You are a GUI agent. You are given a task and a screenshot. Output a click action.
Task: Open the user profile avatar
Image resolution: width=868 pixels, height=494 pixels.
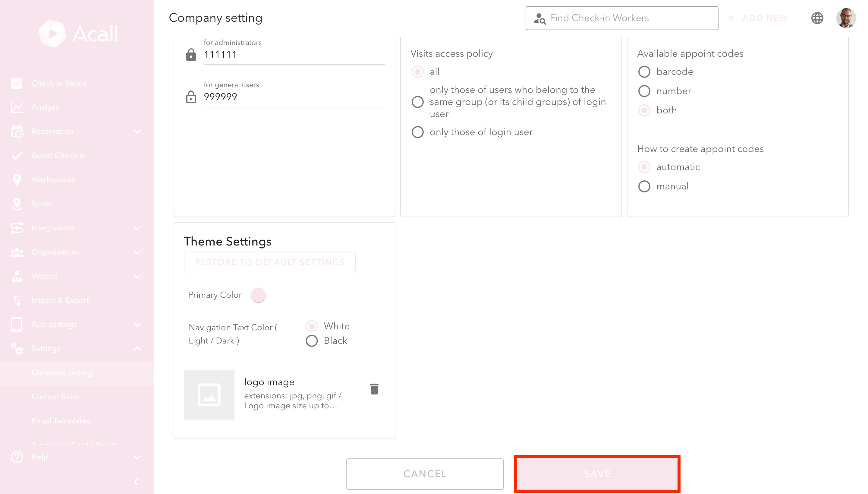pos(846,18)
